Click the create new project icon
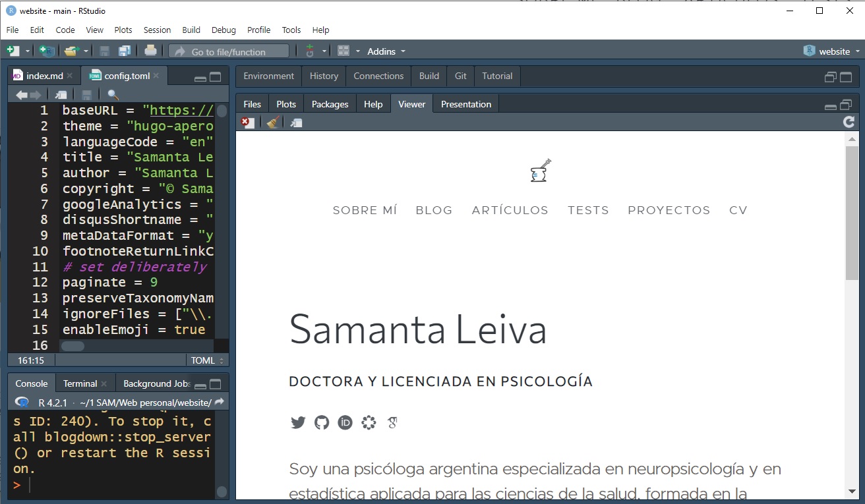Viewport: 865px width, 504px height. click(x=46, y=51)
